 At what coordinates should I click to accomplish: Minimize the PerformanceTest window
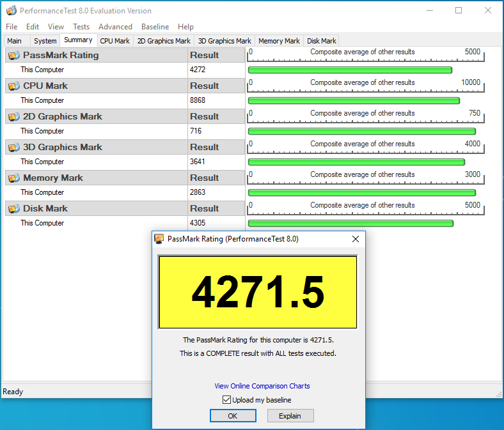tap(430, 11)
